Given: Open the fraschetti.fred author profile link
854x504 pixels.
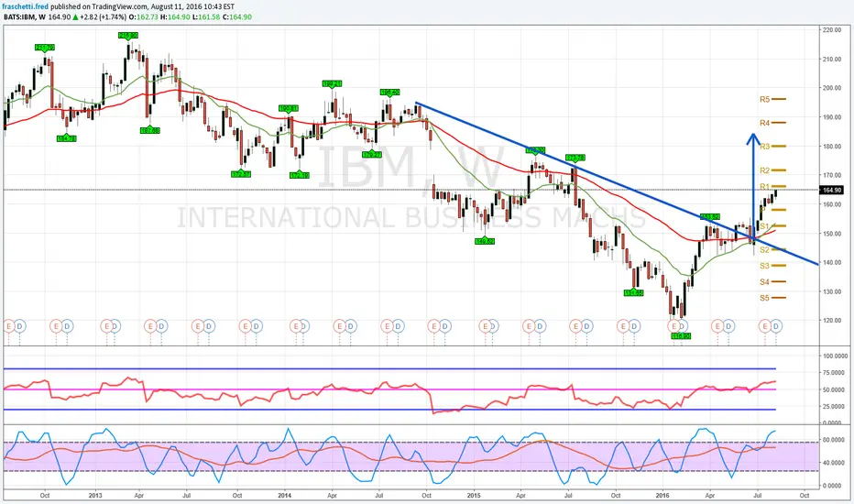Looking at the screenshot, I should pos(26,6).
